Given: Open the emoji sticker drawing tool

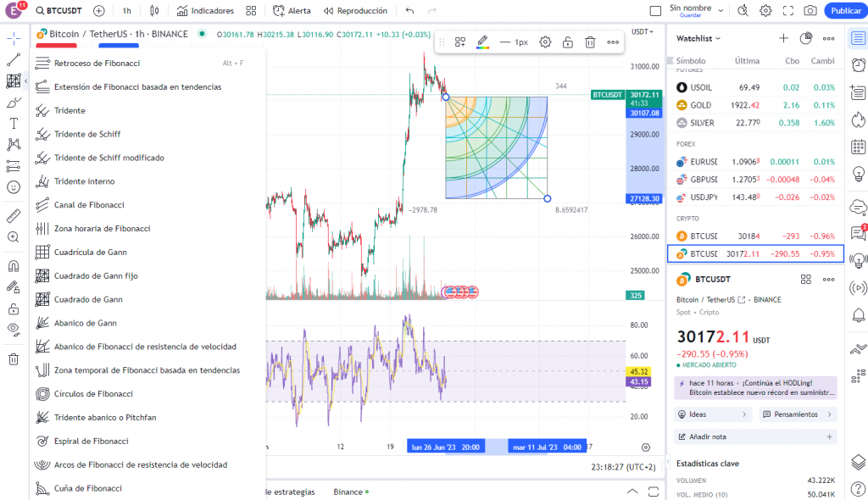Looking at the screenshot, I should pyautogui.click(x=13, y=187).
